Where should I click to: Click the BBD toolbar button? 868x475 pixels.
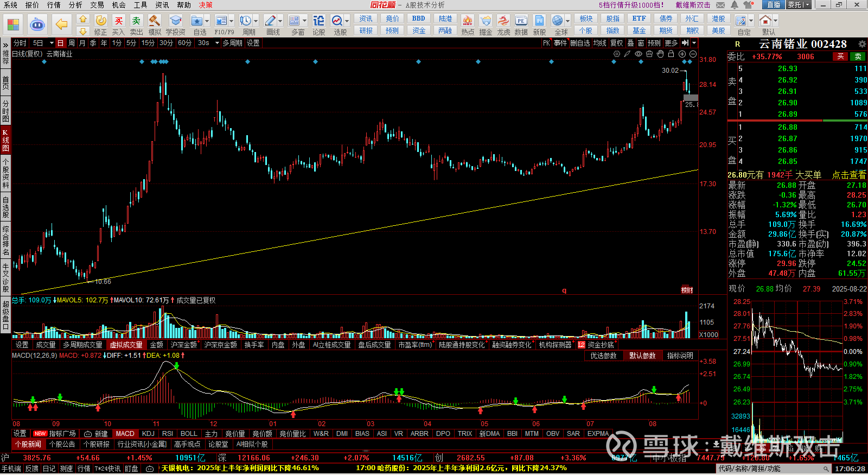pos(419,18)
